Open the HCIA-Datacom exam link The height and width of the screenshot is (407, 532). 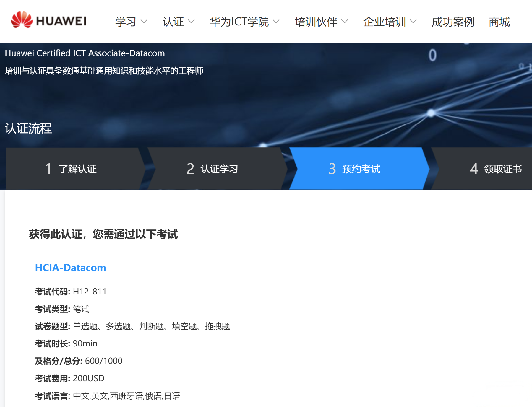click(x=70, y=268)
